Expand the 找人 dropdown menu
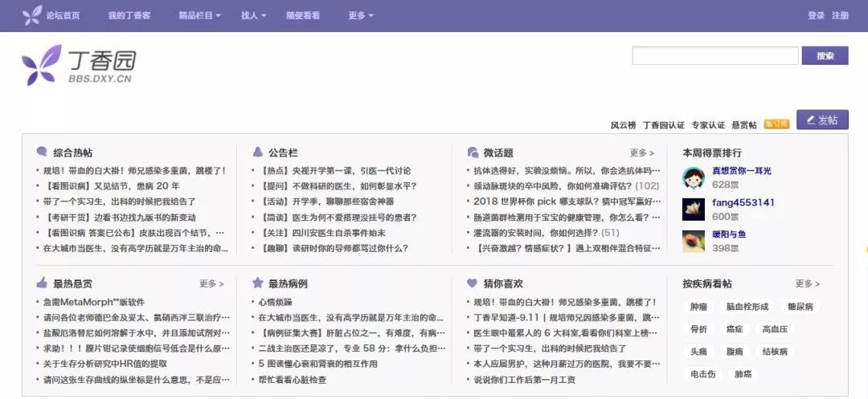 (253, 15)
